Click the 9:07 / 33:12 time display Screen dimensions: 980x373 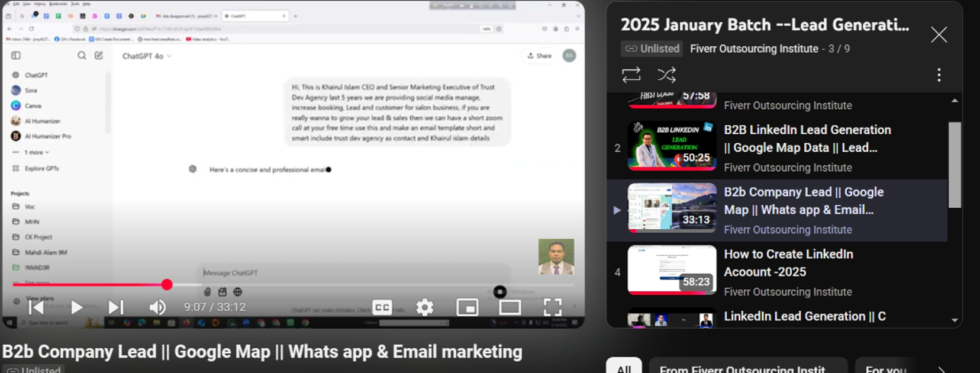click(x=215, y=307)
